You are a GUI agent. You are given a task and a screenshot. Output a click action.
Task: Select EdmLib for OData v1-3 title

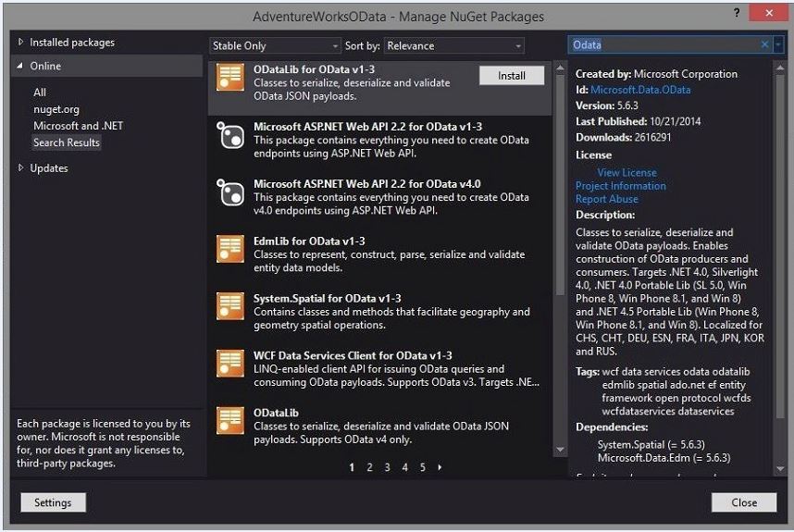point(309,241)
